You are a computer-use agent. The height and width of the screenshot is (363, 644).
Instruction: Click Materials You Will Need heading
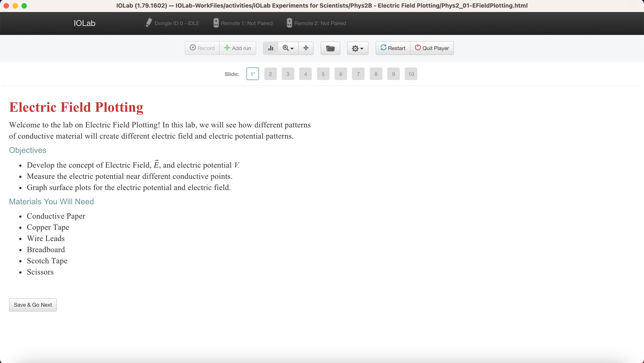(51, 202)
